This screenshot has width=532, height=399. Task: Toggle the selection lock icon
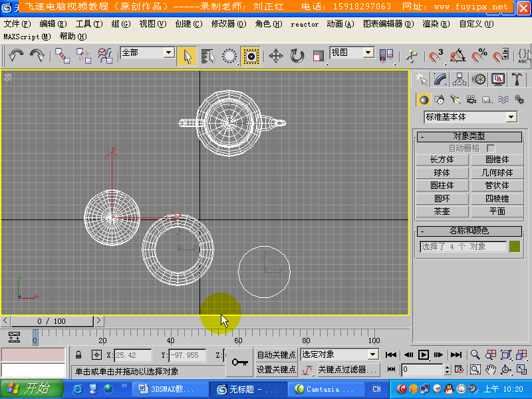click(78, 355)
